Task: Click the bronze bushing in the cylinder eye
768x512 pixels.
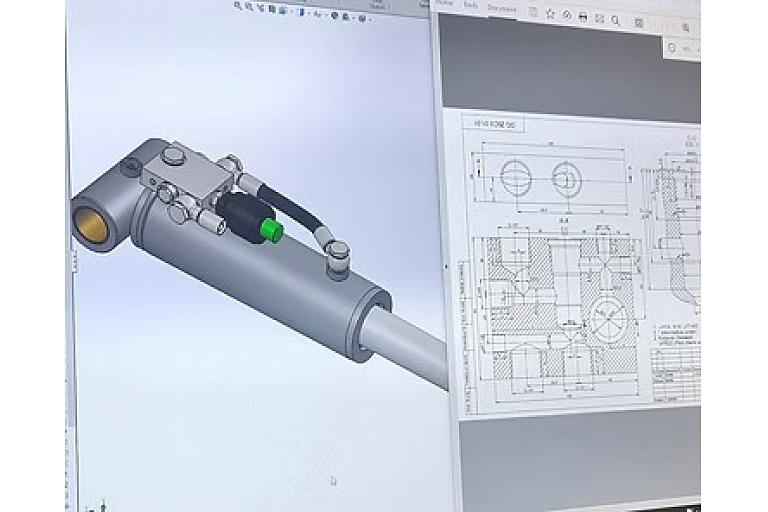Action: click(x=92, y=222)
